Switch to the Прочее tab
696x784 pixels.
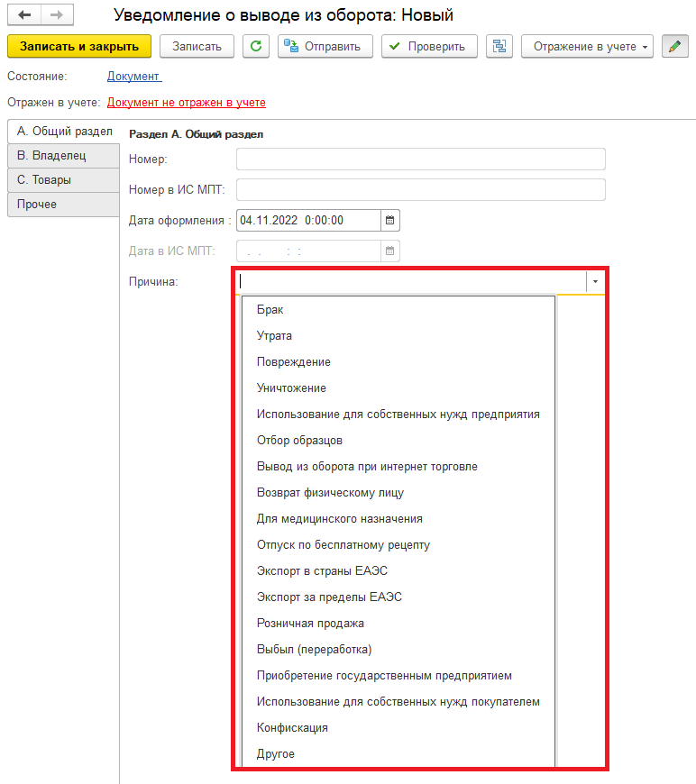(x=63, y=205)
